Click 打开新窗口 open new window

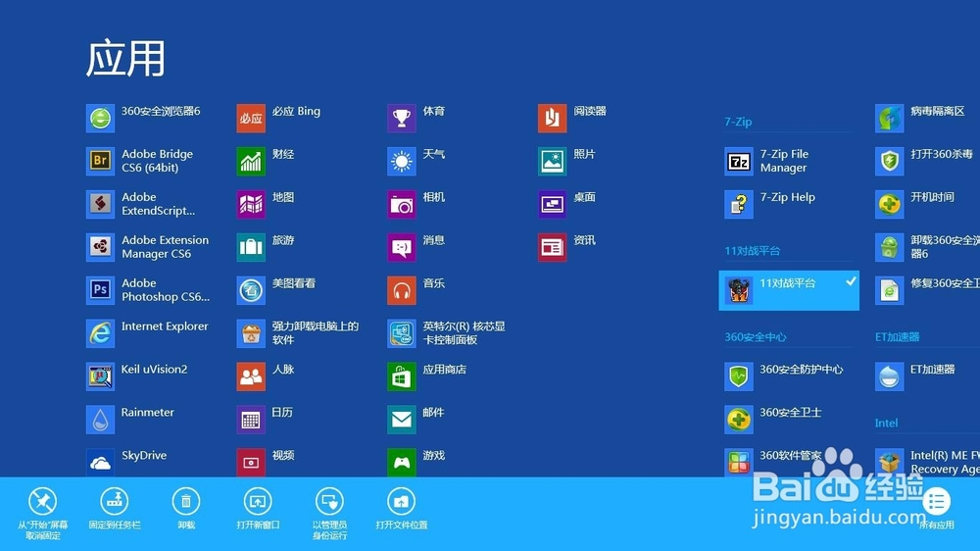258,509
